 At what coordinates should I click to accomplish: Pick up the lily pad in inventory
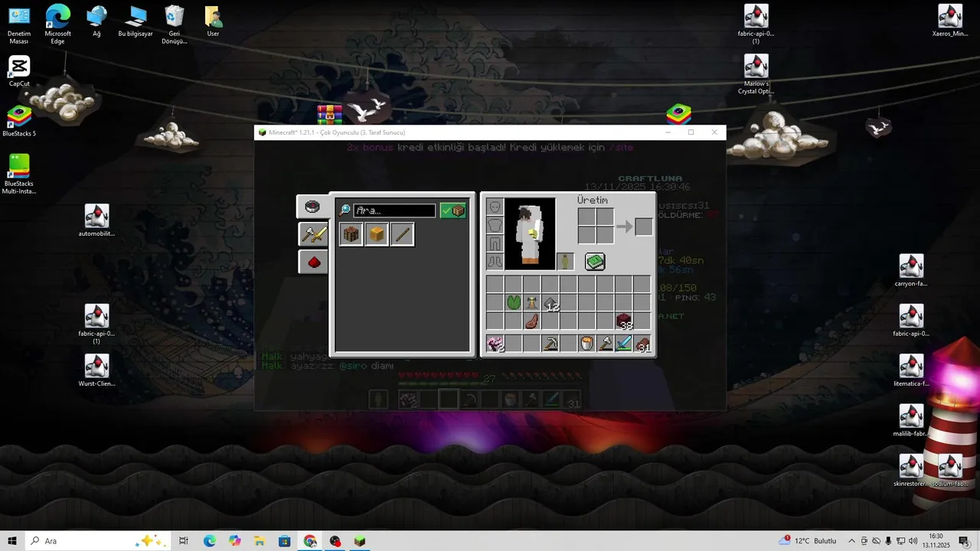tap(513, 303)
